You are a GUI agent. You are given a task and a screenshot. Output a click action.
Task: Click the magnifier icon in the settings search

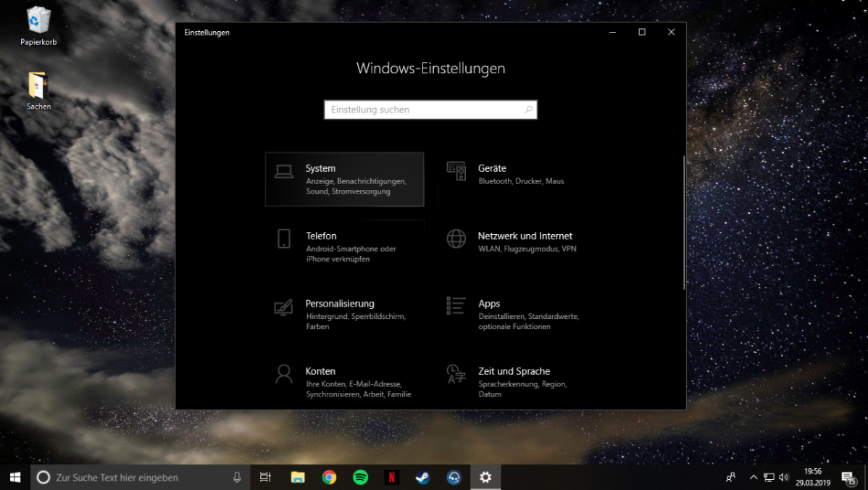click(529, 109)
